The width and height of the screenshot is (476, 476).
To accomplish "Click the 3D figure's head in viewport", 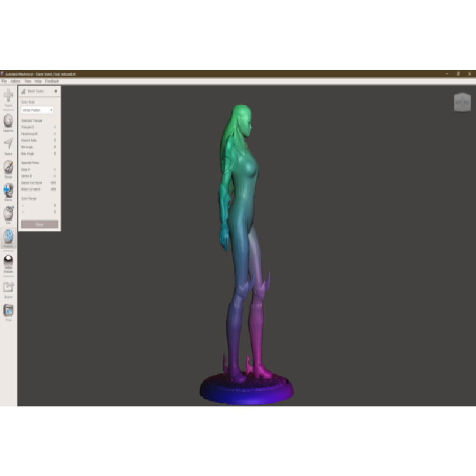I will [244, 118].
